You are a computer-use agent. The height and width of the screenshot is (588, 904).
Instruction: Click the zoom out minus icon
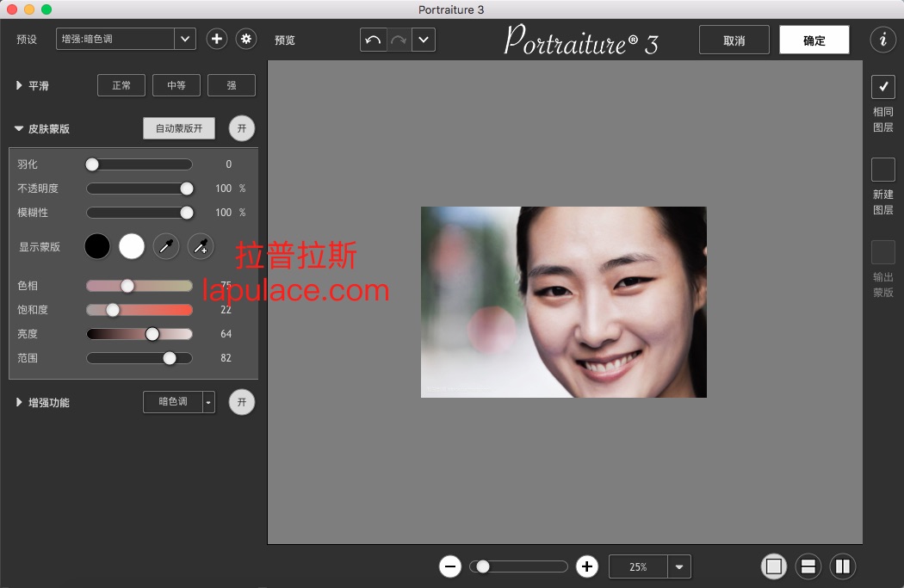click(x=450, y=566)
